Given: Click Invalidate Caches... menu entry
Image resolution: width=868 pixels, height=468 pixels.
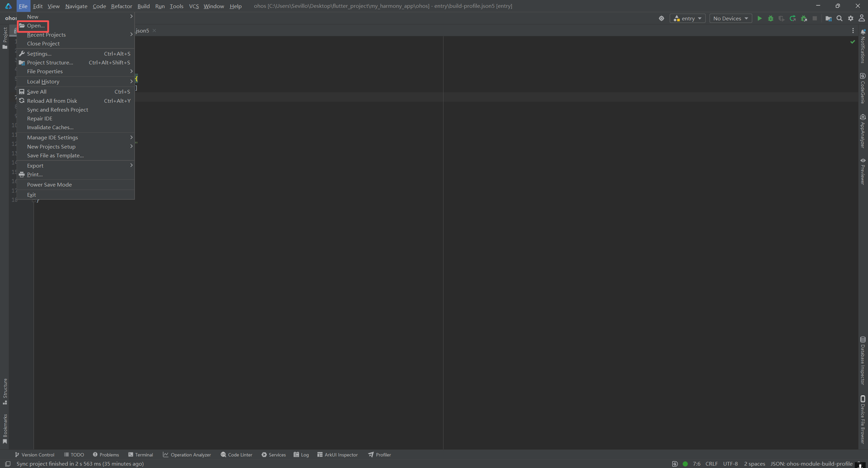Looking at the screenshot, I should pos(50,127).
